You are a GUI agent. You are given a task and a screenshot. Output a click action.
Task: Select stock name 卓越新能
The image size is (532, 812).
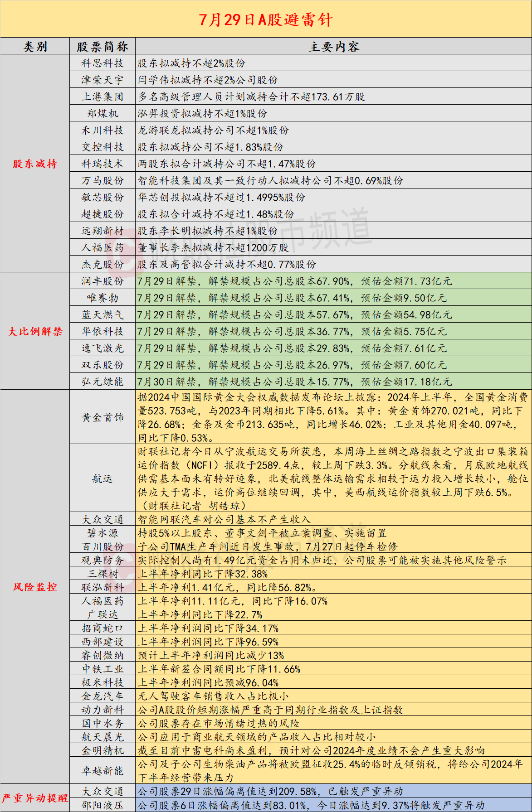pyautogui.click(x=102, y=770)
